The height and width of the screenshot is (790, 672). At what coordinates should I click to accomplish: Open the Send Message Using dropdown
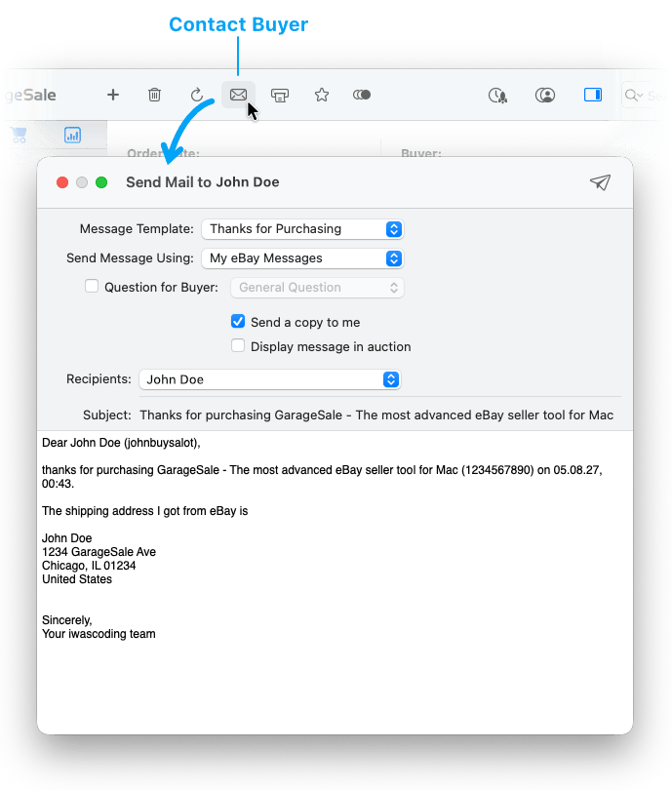tap(302, 258)
